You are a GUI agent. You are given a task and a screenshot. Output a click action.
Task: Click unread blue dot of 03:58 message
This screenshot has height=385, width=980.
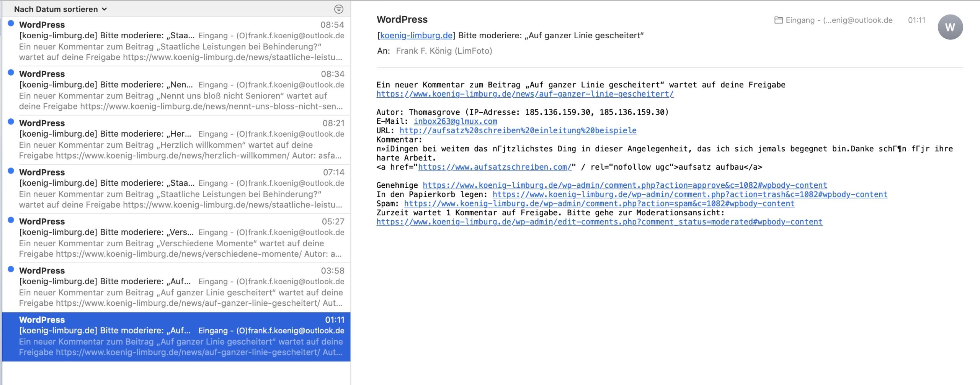(11, 269)
